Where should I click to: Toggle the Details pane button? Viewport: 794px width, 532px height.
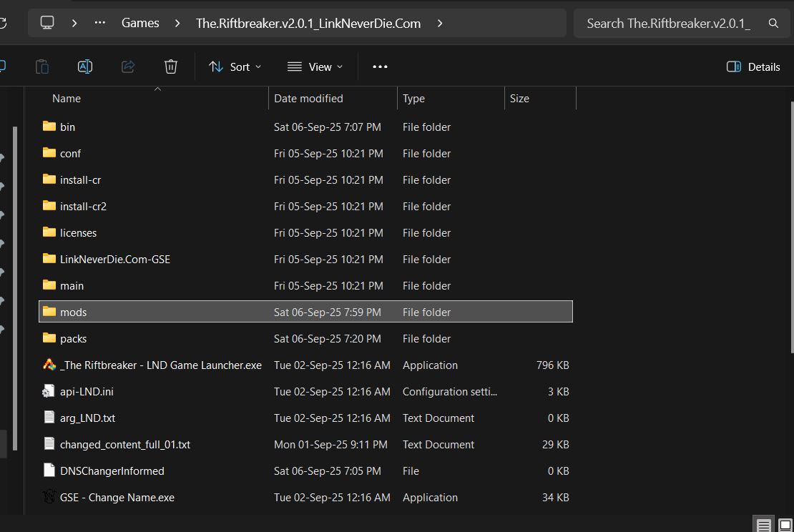click(753, 66)
